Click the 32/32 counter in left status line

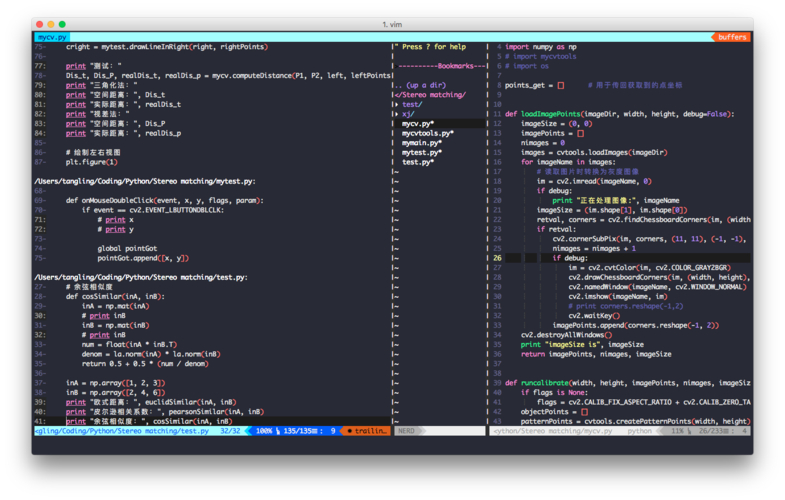230,431
